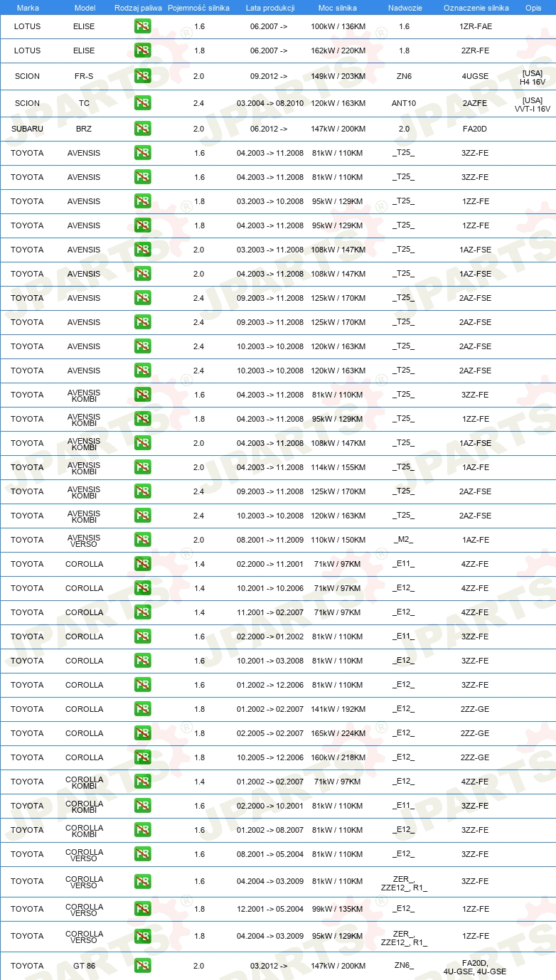Click the Opis column header
556x980 pixels.
point(533,8)
